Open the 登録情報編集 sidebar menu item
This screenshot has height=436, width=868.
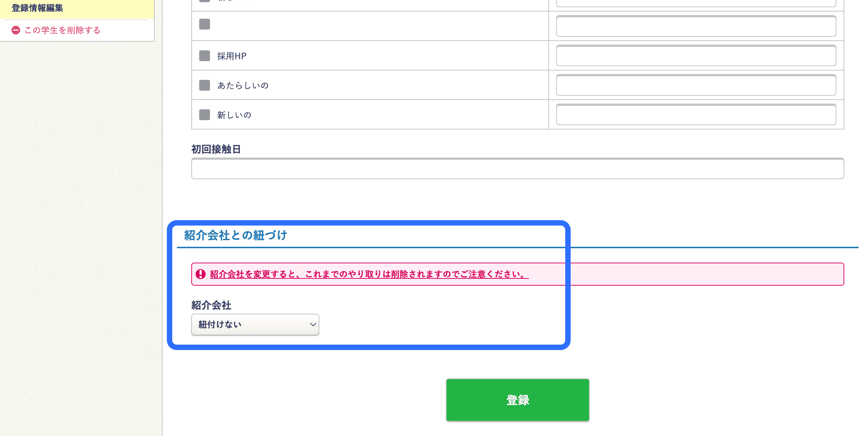click(37, 8)
